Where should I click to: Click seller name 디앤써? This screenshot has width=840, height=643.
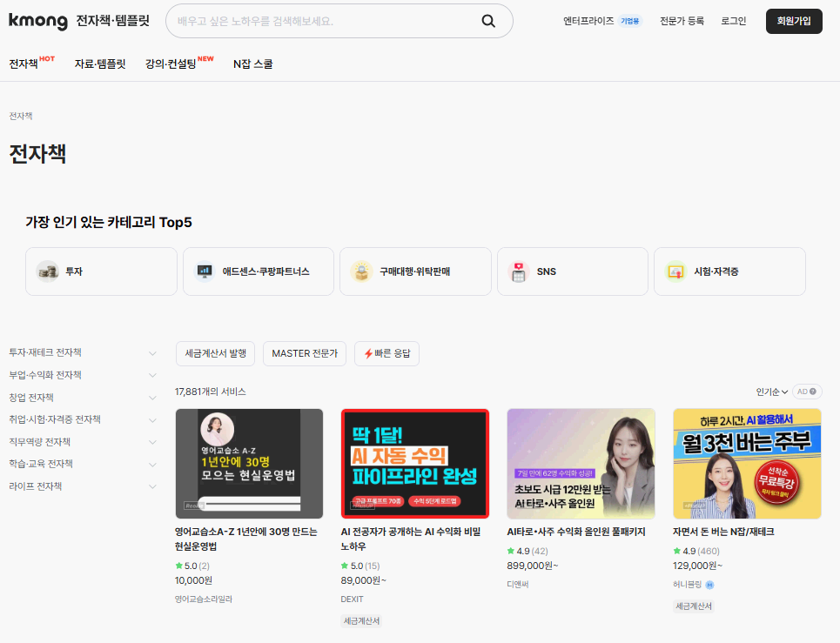pos(518,585)
